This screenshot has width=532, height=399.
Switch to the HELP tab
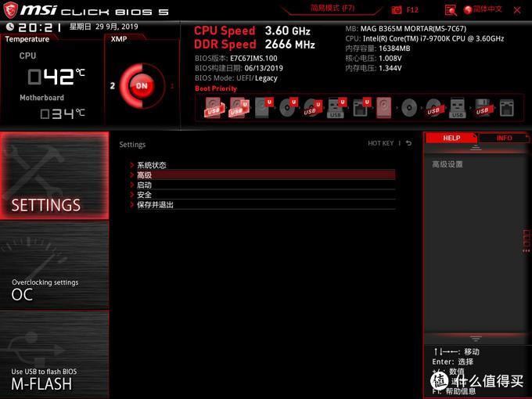coord(451,138)
